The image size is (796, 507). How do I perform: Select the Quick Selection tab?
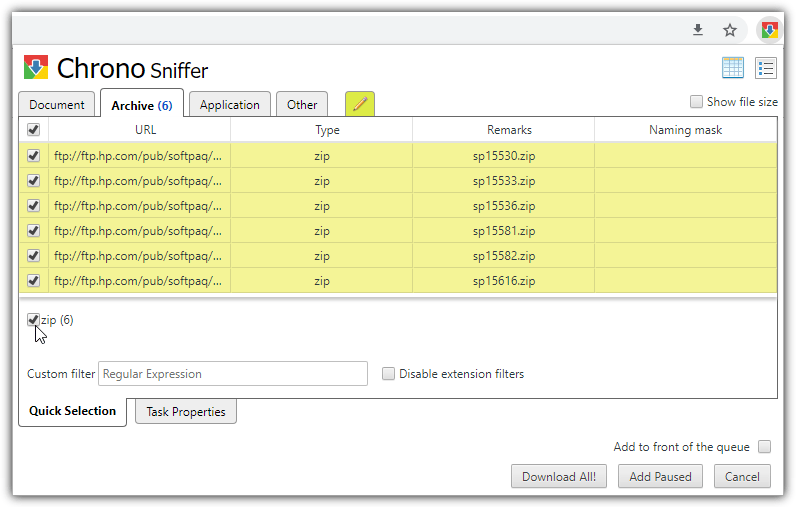[x=73, y=411]
